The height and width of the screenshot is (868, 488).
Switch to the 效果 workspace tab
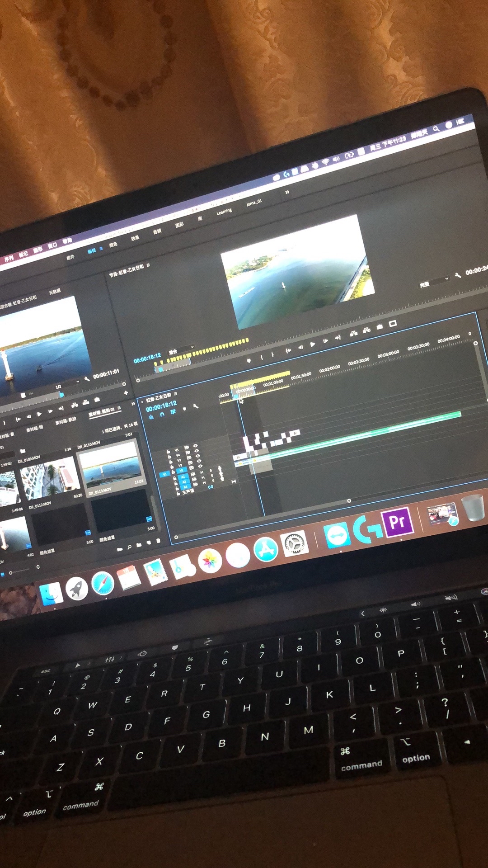pyautogui.click(x=135, y=238)
